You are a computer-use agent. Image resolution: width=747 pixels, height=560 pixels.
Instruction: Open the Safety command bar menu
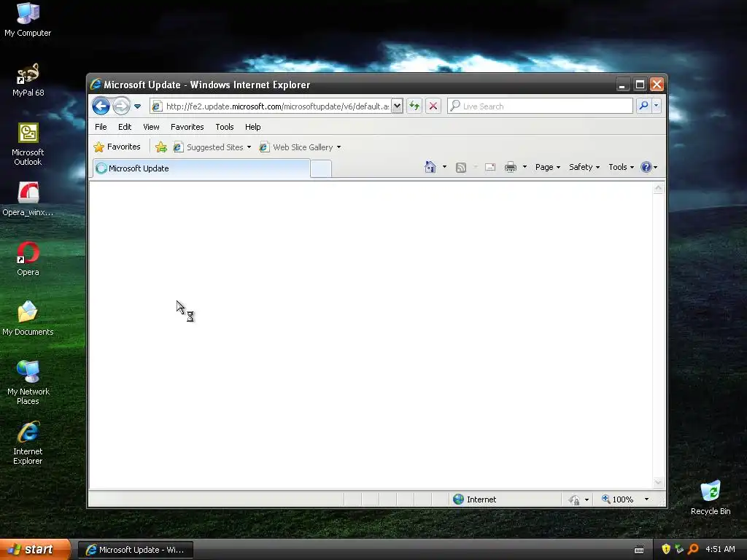tap(584, 167)
